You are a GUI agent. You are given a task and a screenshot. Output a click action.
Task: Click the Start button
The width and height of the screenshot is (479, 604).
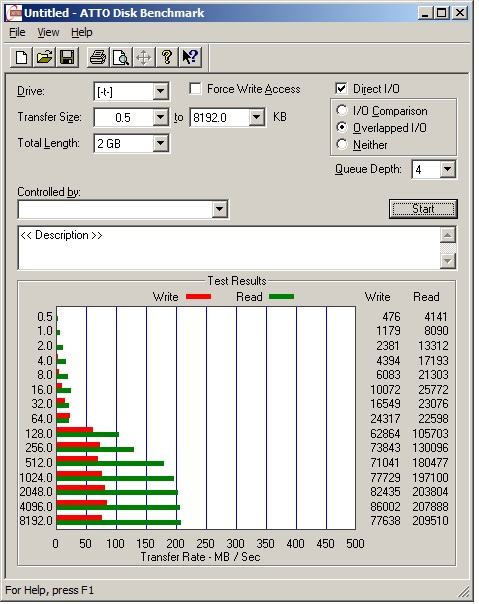click(423, 209)
